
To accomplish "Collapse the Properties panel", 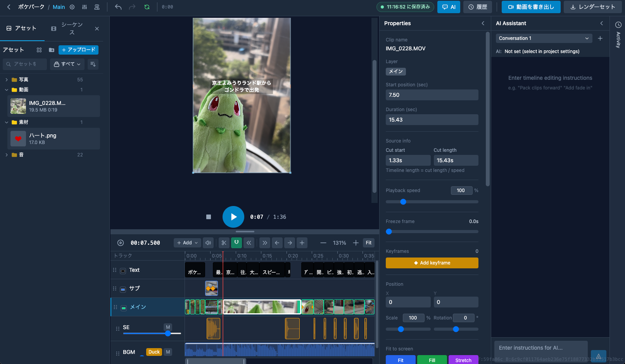I will coord(483,23).
